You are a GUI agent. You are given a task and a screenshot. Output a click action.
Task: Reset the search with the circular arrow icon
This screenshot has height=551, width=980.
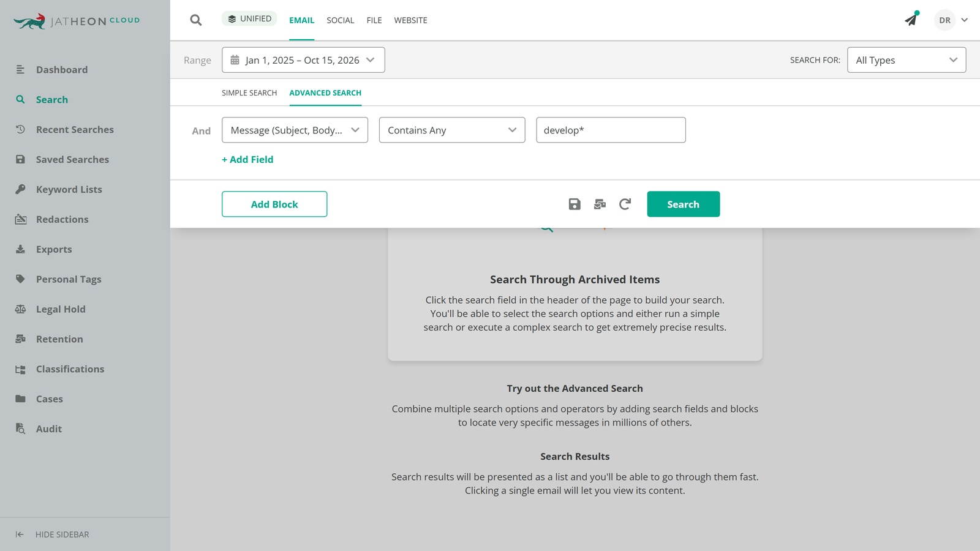625,204
